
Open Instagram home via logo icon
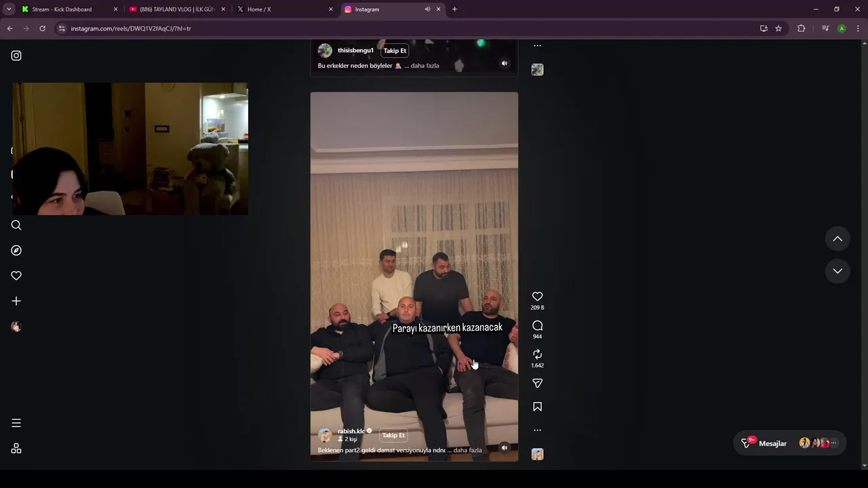tap(16, 56)
